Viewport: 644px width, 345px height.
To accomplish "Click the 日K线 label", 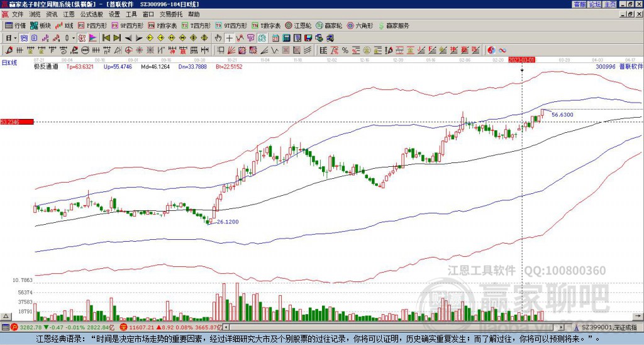I will pyautogui.click(x=9, y=62).
